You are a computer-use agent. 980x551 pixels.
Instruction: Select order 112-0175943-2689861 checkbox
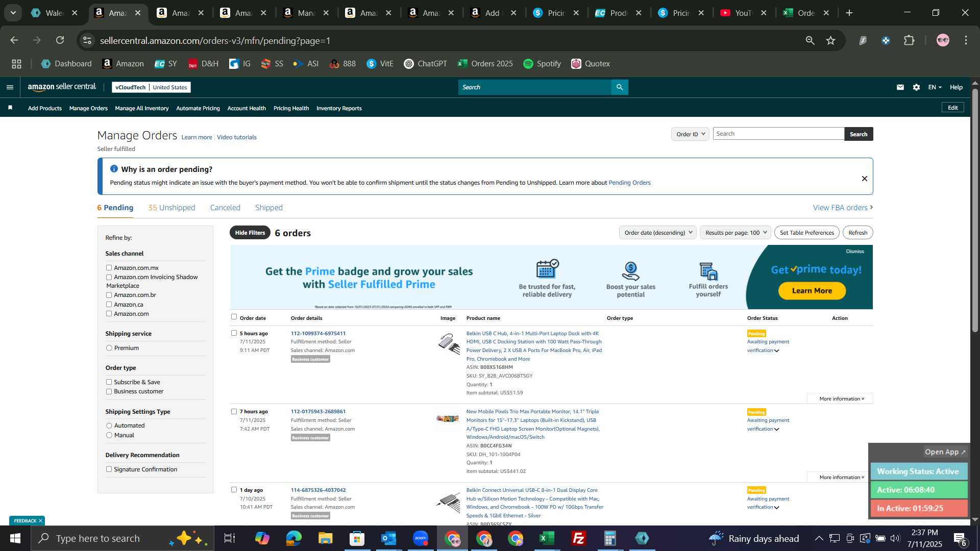click(234, 411)
